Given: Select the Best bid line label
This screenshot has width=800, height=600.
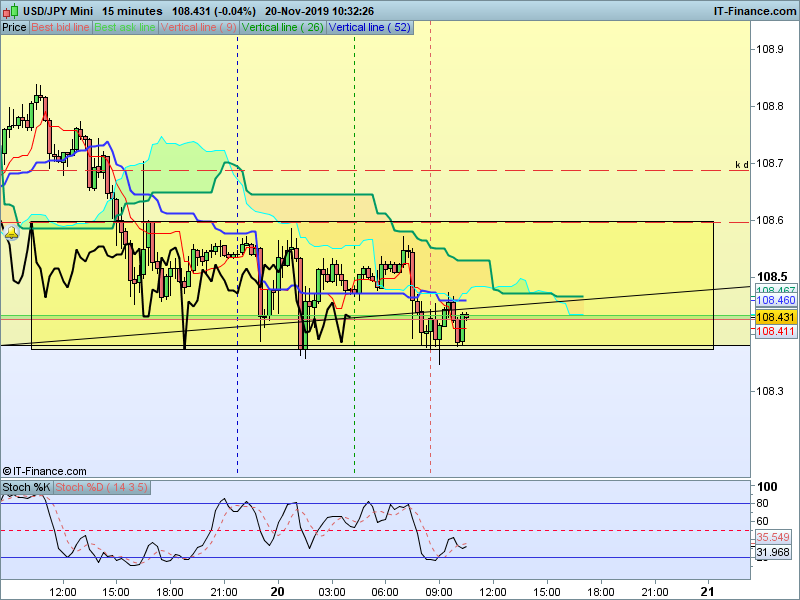Looking at the screenshot, I should point(60,28).
